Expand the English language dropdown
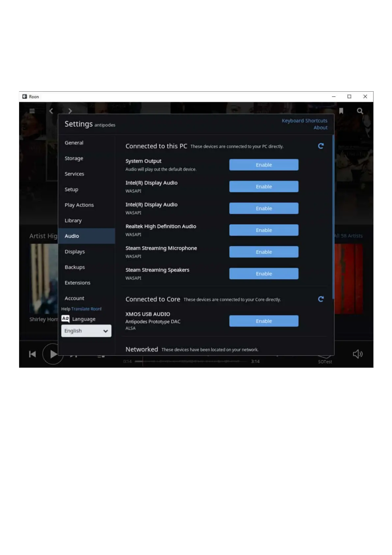The height and width of the screenshot is (555, 392). coord(86,331)
